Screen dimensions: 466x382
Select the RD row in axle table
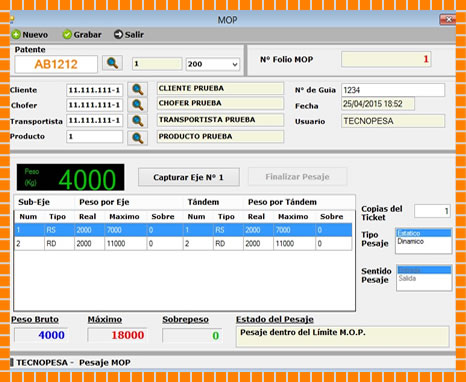[183, 244]
